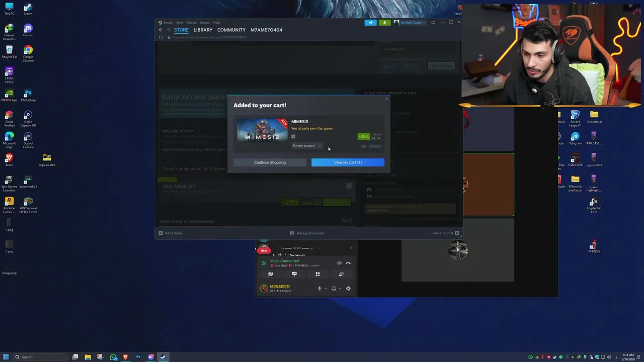Open the This PC desktop icon
Screen dimensions: 644x362
(9, 9)
